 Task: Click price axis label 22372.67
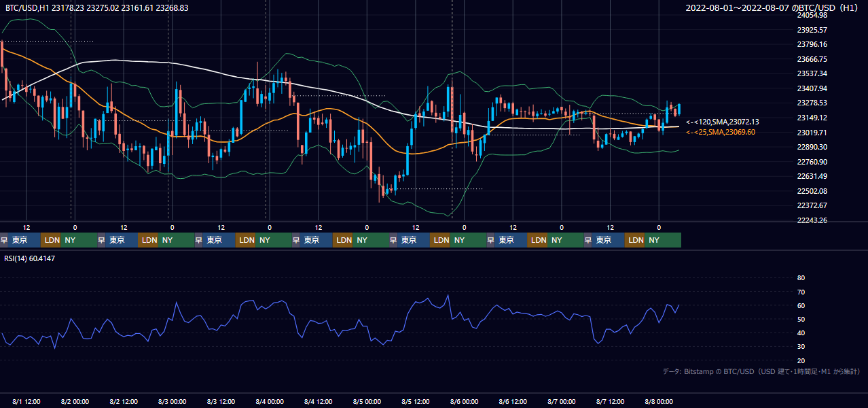[x=812, y=205]
